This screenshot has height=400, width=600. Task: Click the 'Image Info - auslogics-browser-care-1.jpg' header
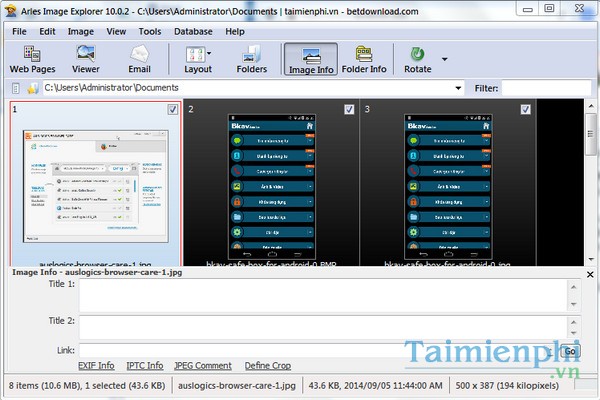click(97, 273)
